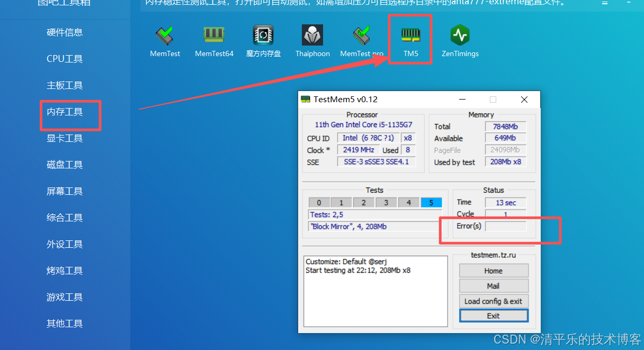Viewport: 644px width, 350px height.
Task: Click the PageFile 24098Mb value
Action: tap(506, 150)
